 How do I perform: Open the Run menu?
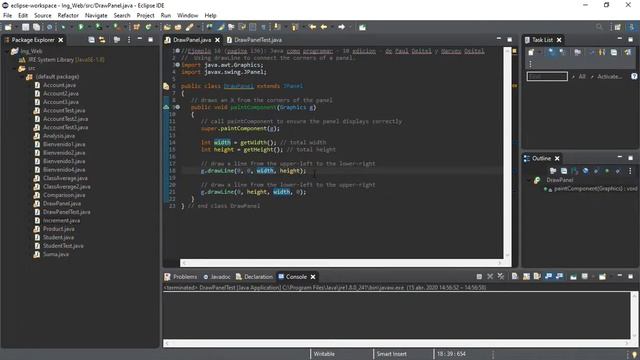[166, 16]
